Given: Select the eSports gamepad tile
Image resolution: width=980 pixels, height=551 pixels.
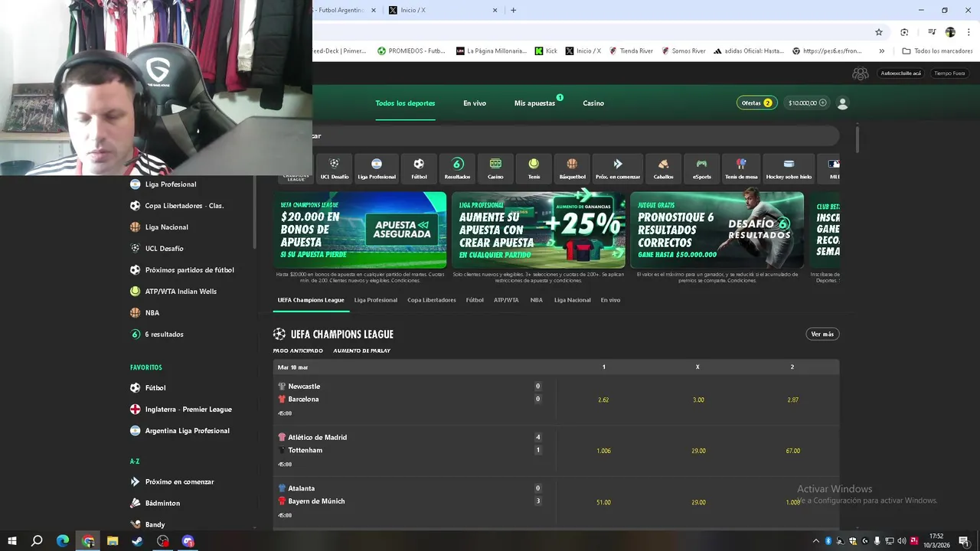Looking at the screenshot, I should point(702,168).
